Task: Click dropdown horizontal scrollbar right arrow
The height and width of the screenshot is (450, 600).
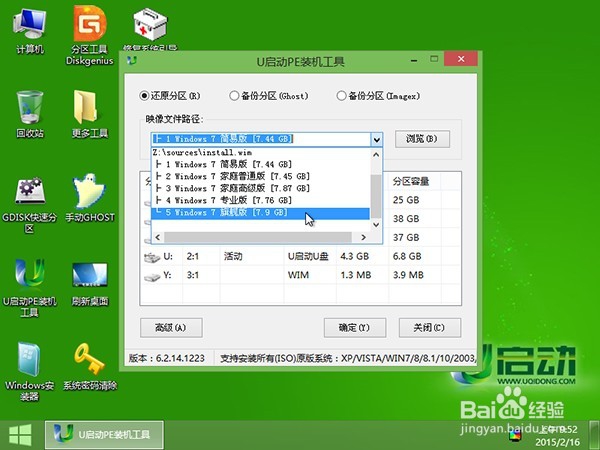Action: pyautogui.click(x=364, y=237)
